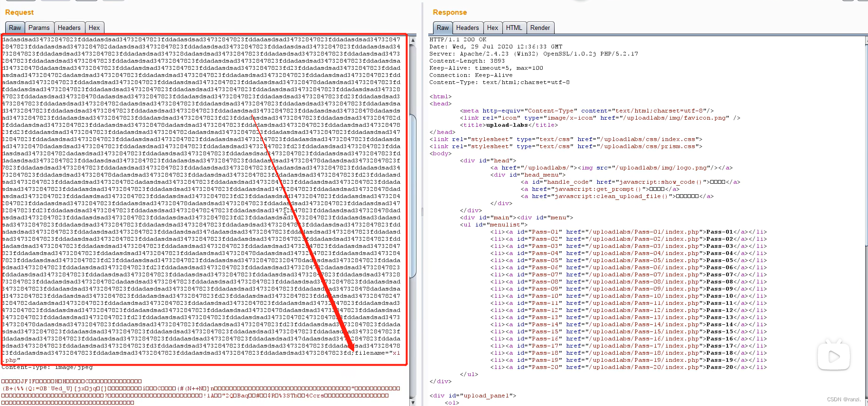Click the Request panel heading
The width and height of the screenshot is (868, 406).
(x=19, y=12)
